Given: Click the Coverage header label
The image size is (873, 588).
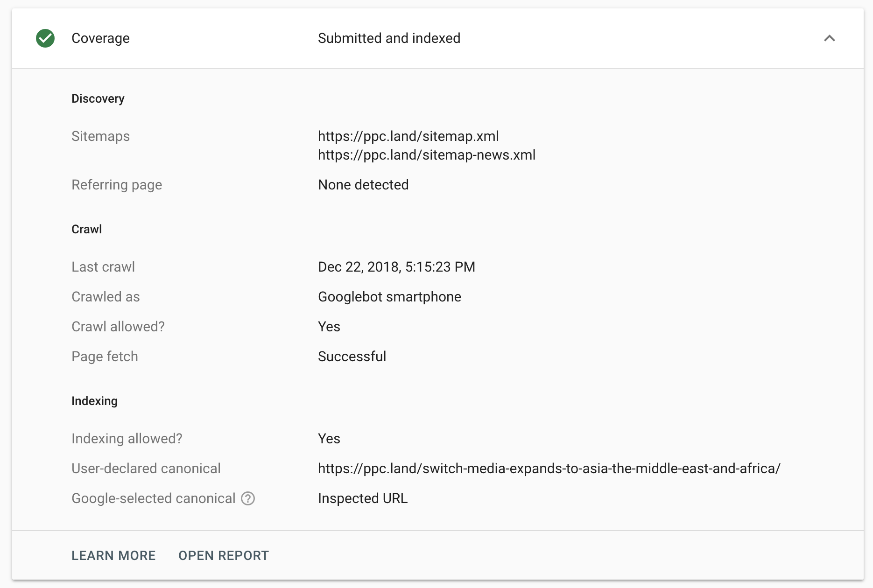Looking at the screenshot, I should click(x=100, y=38).
